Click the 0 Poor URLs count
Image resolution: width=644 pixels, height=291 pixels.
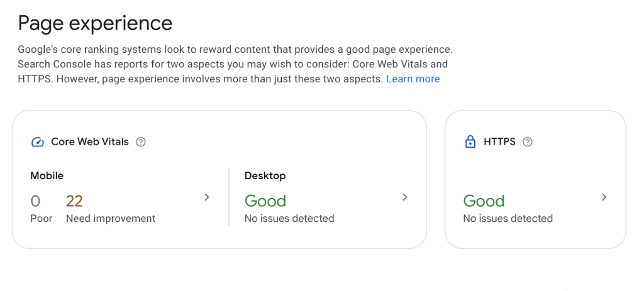pyautogui.click(x=36, y=201)
